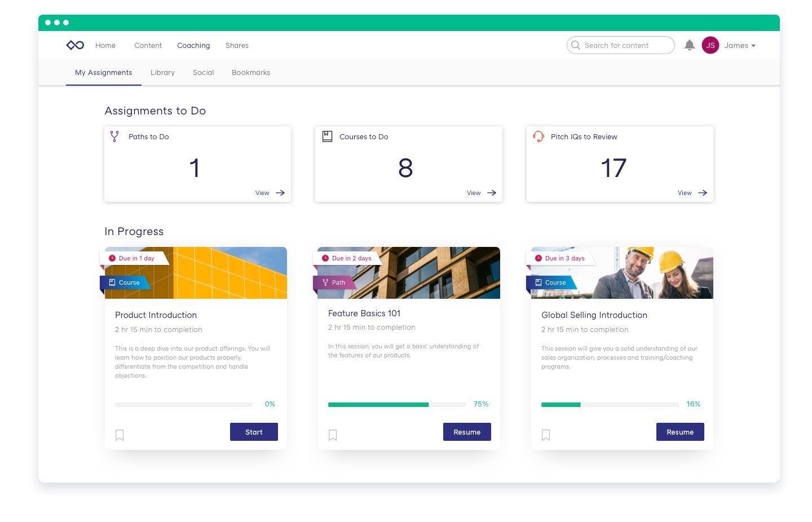Screen dimensions: 812x522
Task: Switch to the Library tab
Action: [x=162, y=73]
